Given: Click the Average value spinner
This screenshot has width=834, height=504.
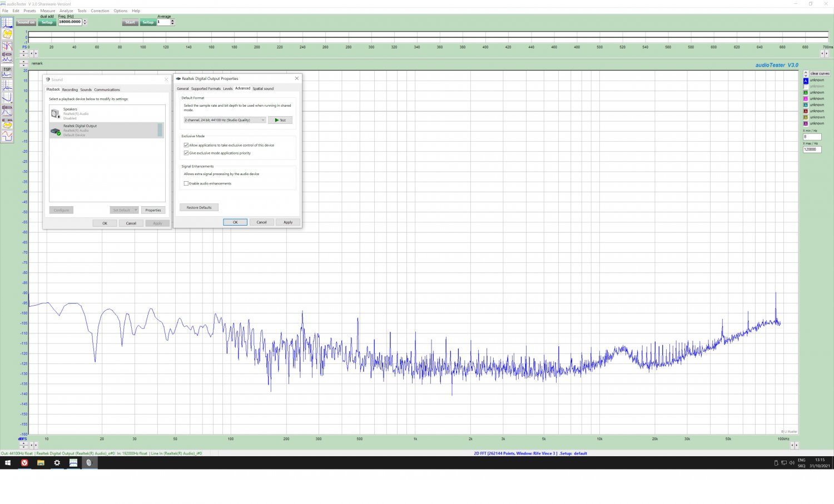Looking at the screenshot, I should tap(172, 22).
